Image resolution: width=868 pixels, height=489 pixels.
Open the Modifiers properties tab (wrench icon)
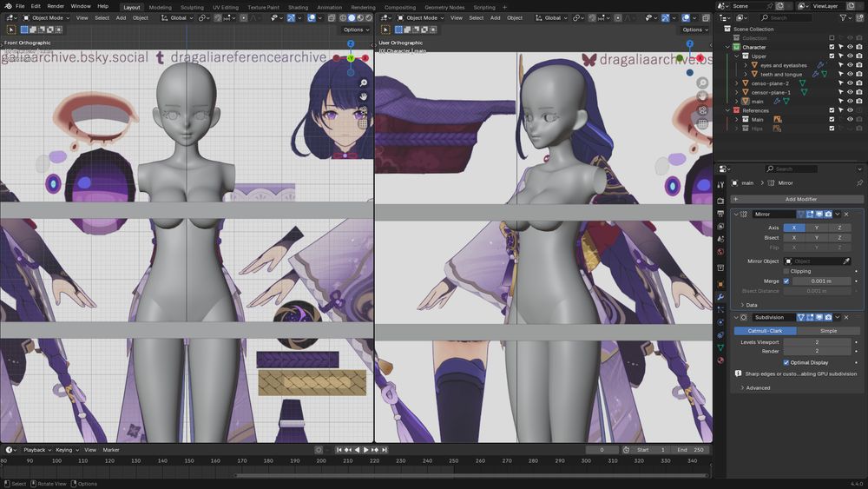[x=720, y=297]
